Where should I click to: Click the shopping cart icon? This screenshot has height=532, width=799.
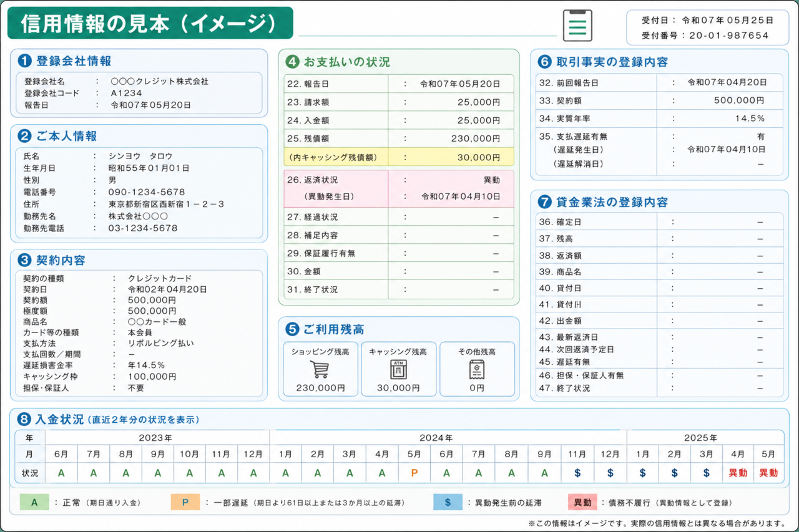320,369
